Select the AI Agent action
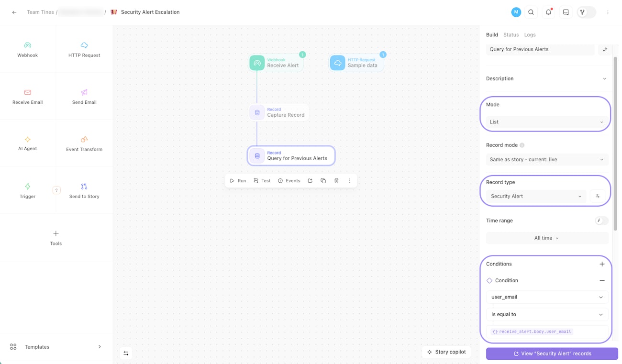This screenshot has height=364, width=622. 28,143
